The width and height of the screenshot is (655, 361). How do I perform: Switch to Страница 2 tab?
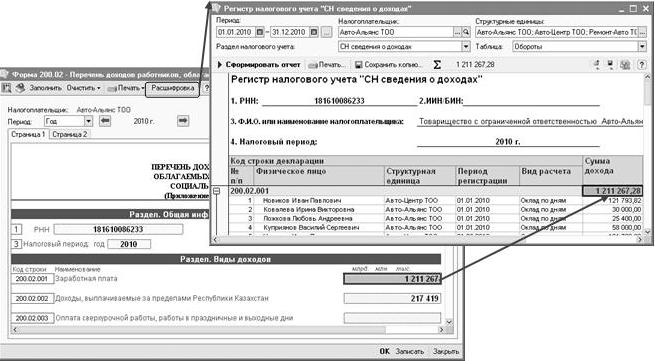click(69, 135)
